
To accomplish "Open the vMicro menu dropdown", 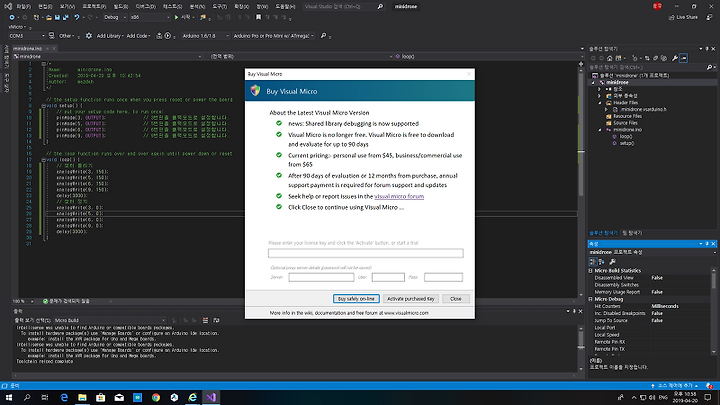I will click(17, 27).
